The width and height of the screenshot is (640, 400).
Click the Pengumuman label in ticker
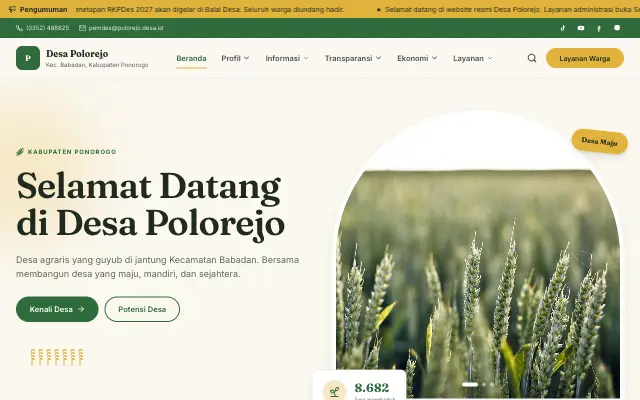pyautogui.click(x=44, y=9)
